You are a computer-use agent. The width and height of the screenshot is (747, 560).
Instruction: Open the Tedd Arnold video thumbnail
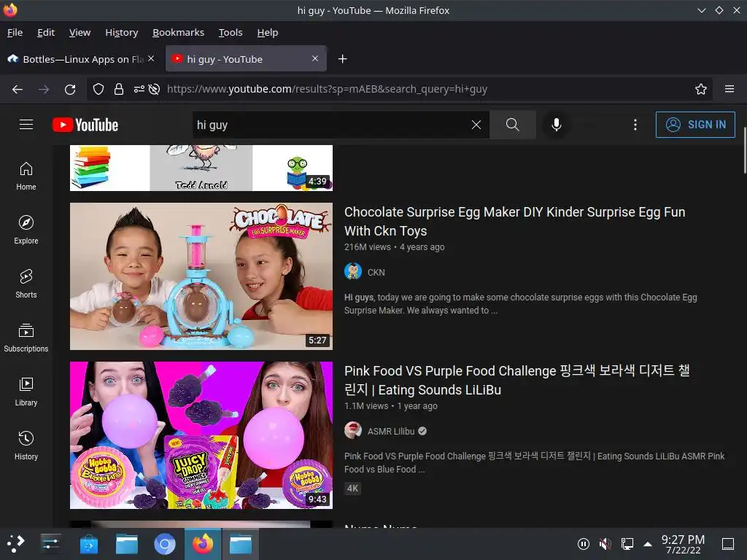click(201, 168)
